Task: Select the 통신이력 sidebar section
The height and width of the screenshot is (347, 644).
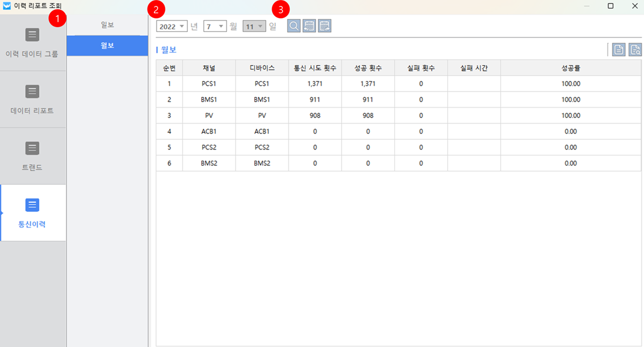Action: [32, 213]
